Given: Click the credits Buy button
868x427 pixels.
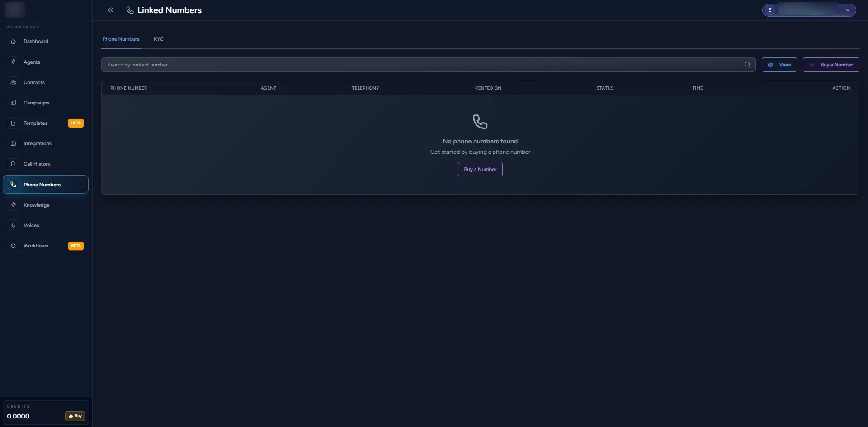Looking at the screenshot, I should tap(75, 416).
